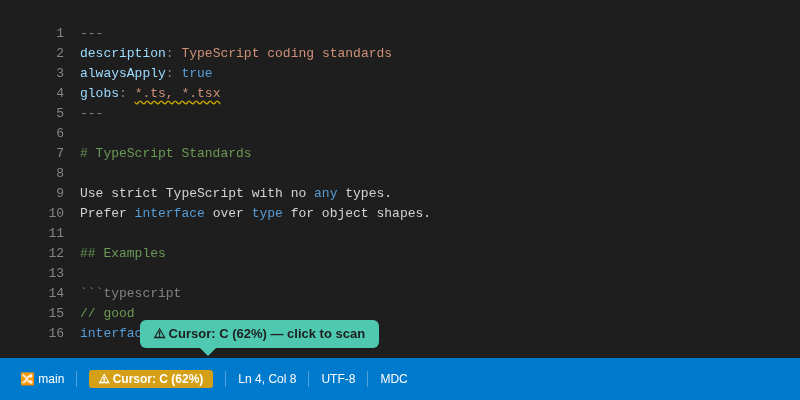Click the 'globs' key on line 4
800x400 pixels.
[99, 93]
